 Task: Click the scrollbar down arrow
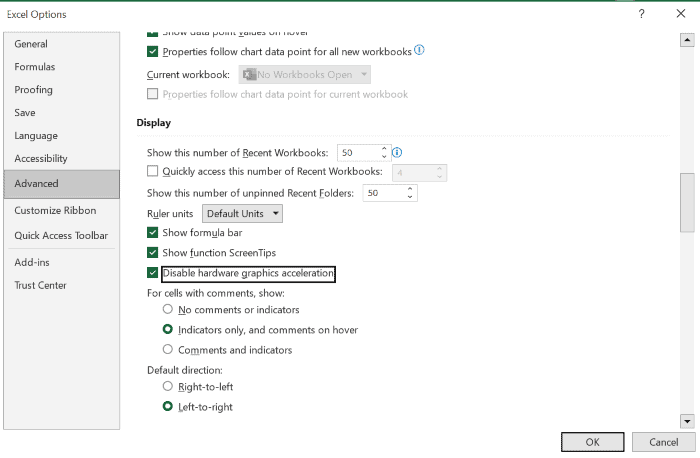[687, 421]
